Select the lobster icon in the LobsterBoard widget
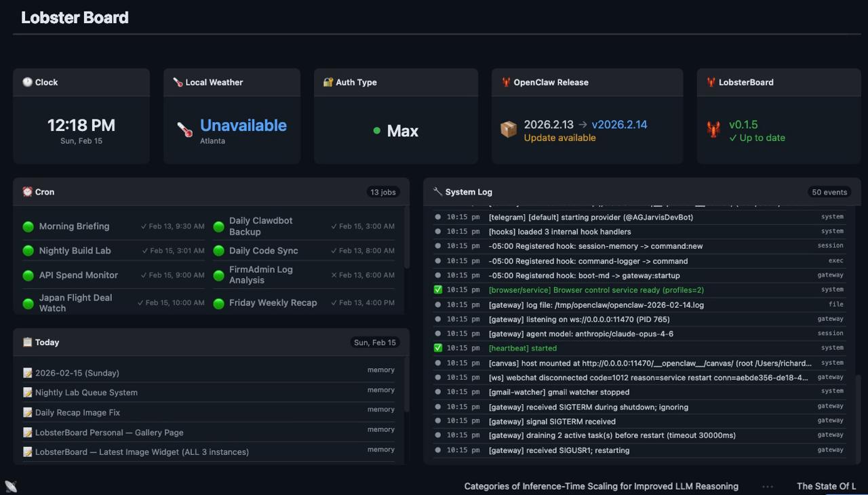 coord(713,130)
